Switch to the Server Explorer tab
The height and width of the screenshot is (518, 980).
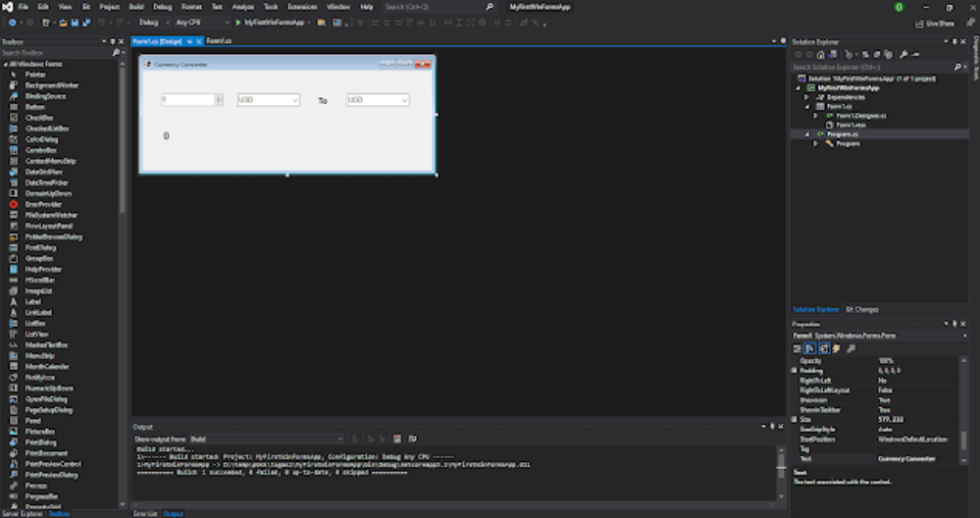[x=23, y=514]
